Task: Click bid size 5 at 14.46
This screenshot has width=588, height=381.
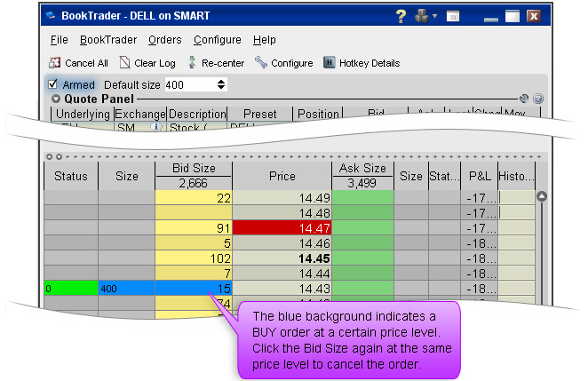Action: pyautogui.click(x=194, y=243)
